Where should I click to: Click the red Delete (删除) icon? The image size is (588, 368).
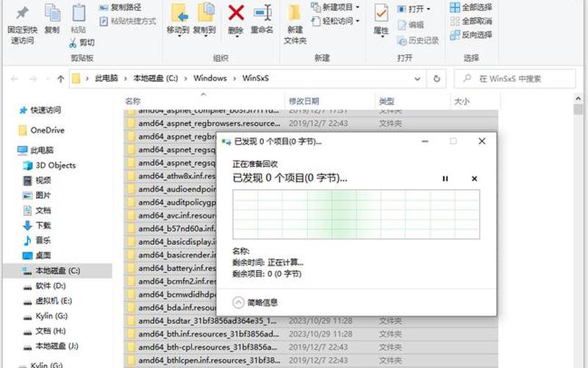click(236, 13)
